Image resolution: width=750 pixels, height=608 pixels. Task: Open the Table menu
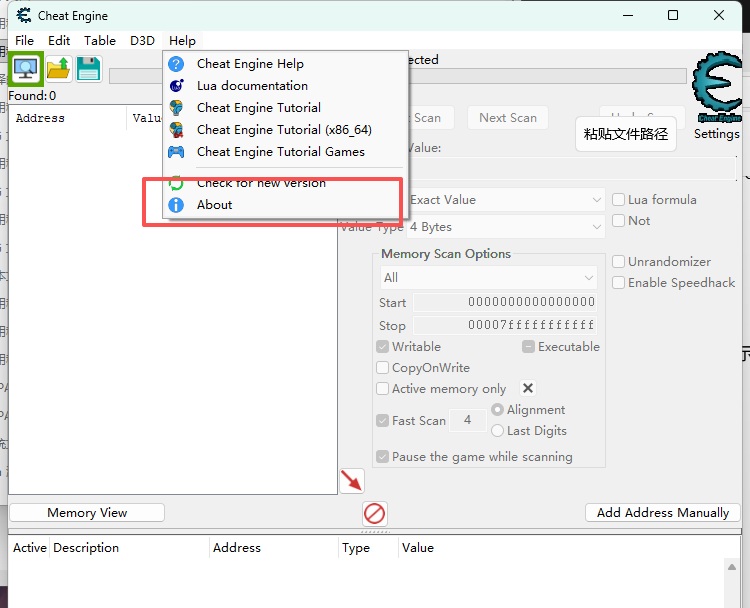coord(99,41)
